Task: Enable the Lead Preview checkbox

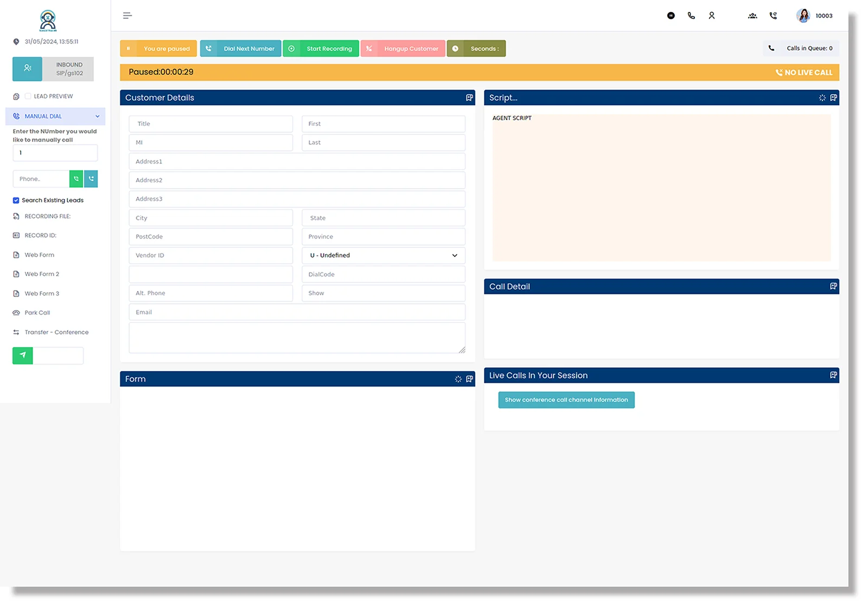Action: pos(28,96)
